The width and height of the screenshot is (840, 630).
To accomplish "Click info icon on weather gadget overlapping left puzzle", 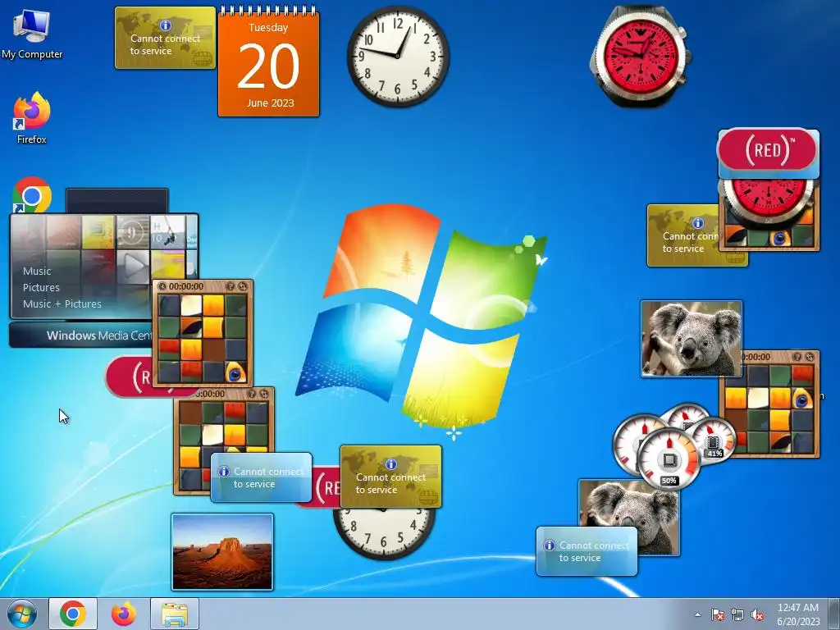I will pyautogui.click(x=224, y=472).
